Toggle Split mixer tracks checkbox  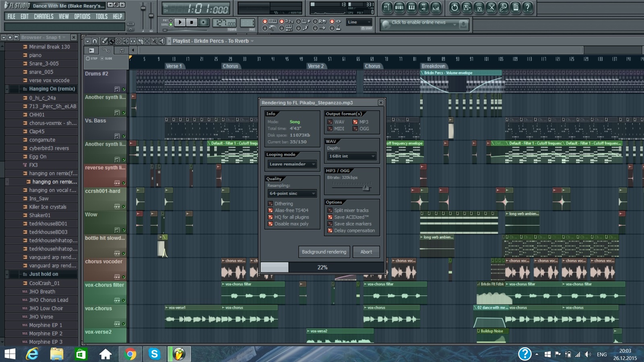pyautogui.click(x=330, y=210)
